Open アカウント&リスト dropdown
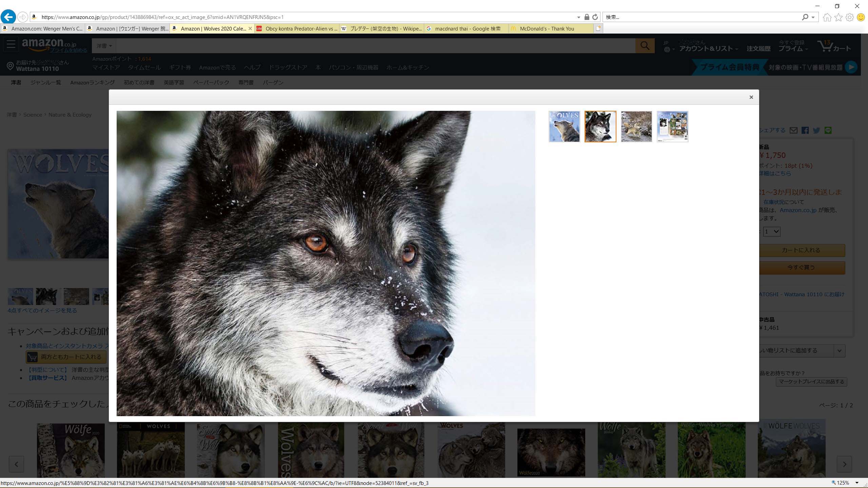This screenshot has width=868, height=488. click(709, 48)
